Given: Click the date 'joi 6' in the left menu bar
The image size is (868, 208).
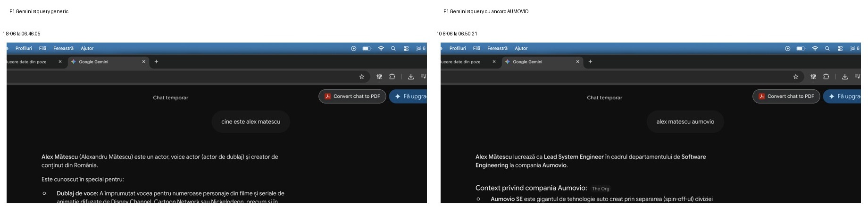Looking at the screenshot, I should tap(421, 48).
